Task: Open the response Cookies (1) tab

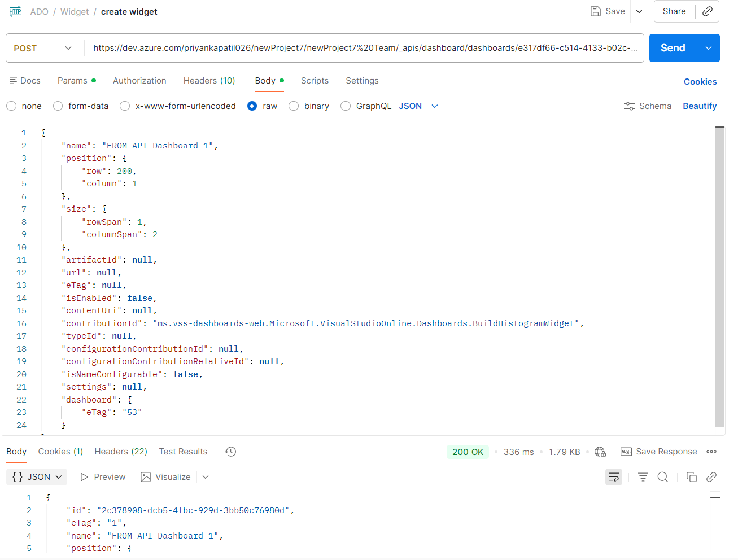Action: pyautogui.click(x=60, y=452)
